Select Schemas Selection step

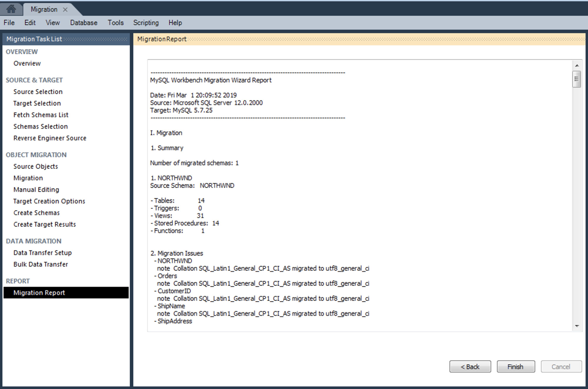coord(41,126)
